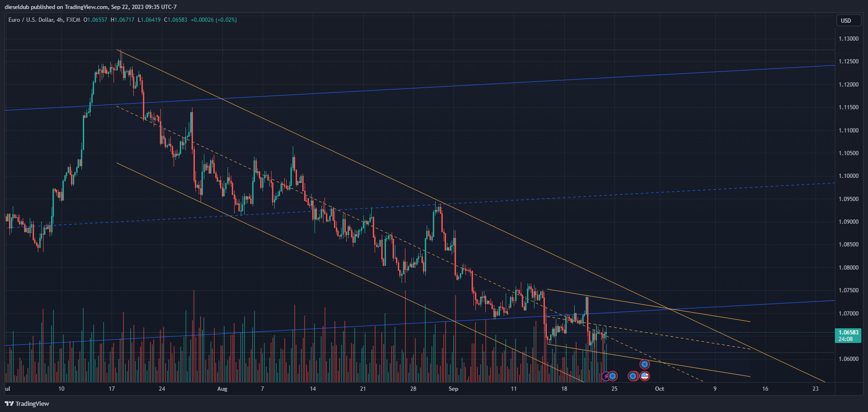Image resolution: width=868 pixels, height=412 pixels.
Task: Click the 1.12000 price axis label
Action: pos(848,85)
